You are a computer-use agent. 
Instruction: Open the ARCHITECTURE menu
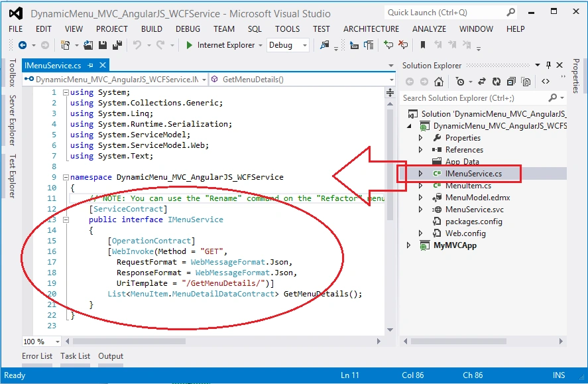click(371, 29)
